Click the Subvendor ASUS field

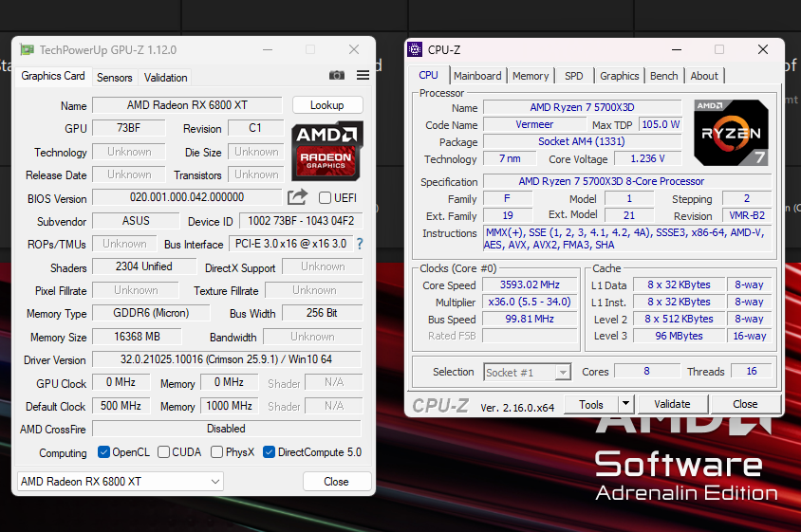point(136,221)
